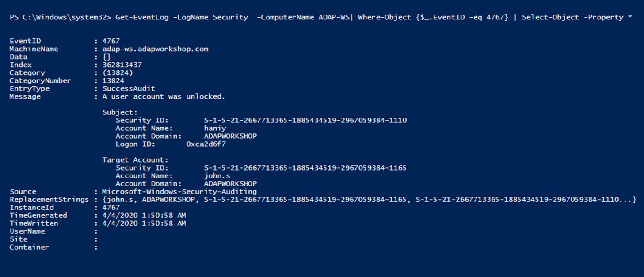644x277 pixels.
Task: Click Target account name john.s
Action: coord(217,176)
